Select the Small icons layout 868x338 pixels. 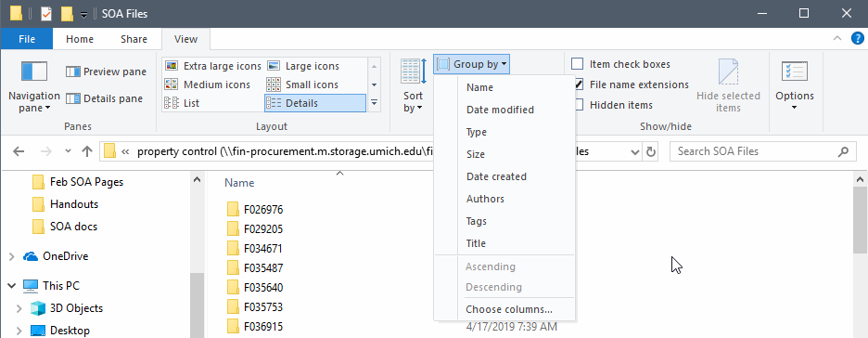click(x=303, y=84)
